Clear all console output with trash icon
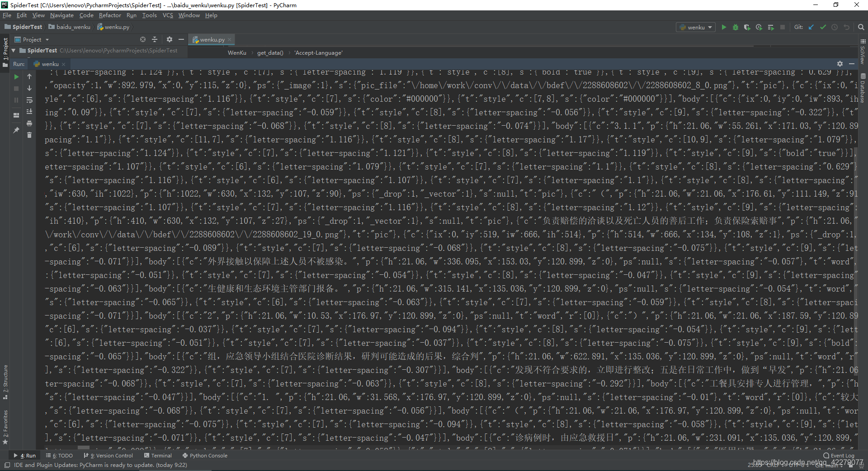868x471 pixels. (x=29, y=135)
